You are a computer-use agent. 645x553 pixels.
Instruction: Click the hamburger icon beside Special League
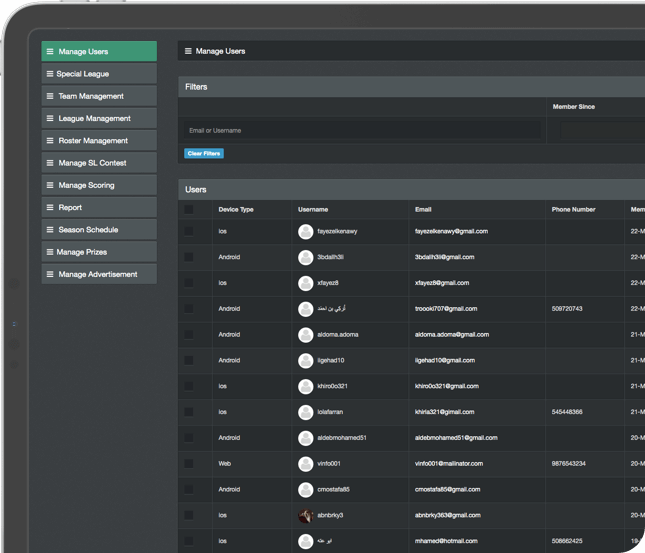[x=50, y=74]
